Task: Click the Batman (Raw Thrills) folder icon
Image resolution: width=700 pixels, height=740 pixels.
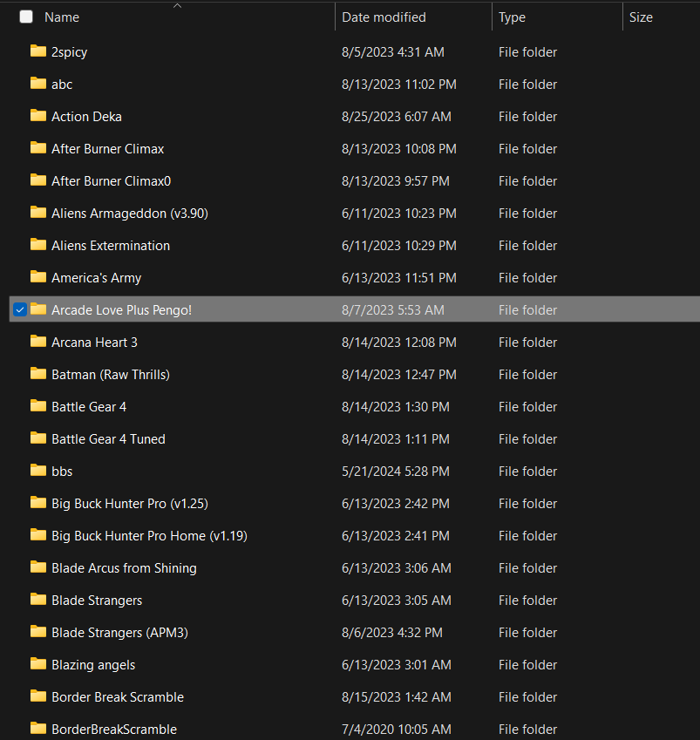Action: [38, 373]
